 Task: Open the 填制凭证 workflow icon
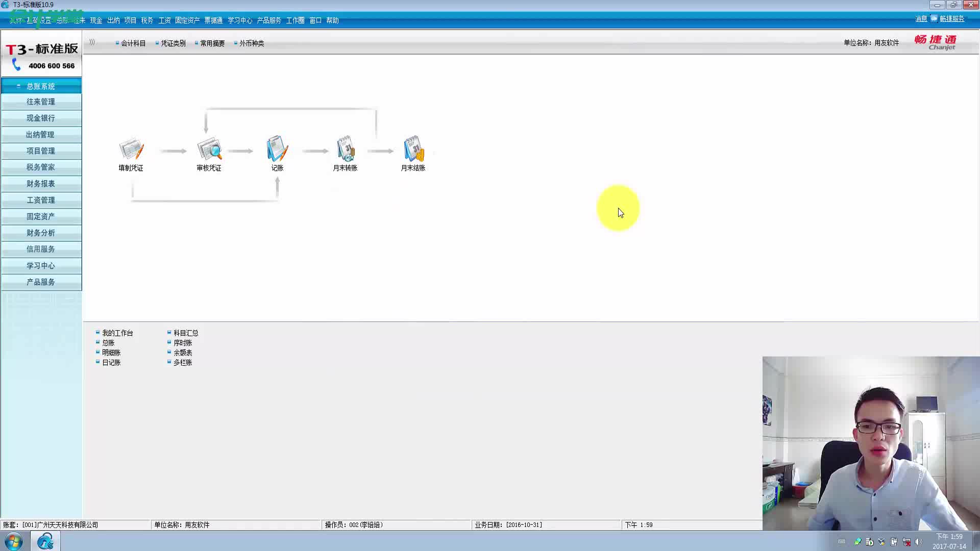pos(131,149)
